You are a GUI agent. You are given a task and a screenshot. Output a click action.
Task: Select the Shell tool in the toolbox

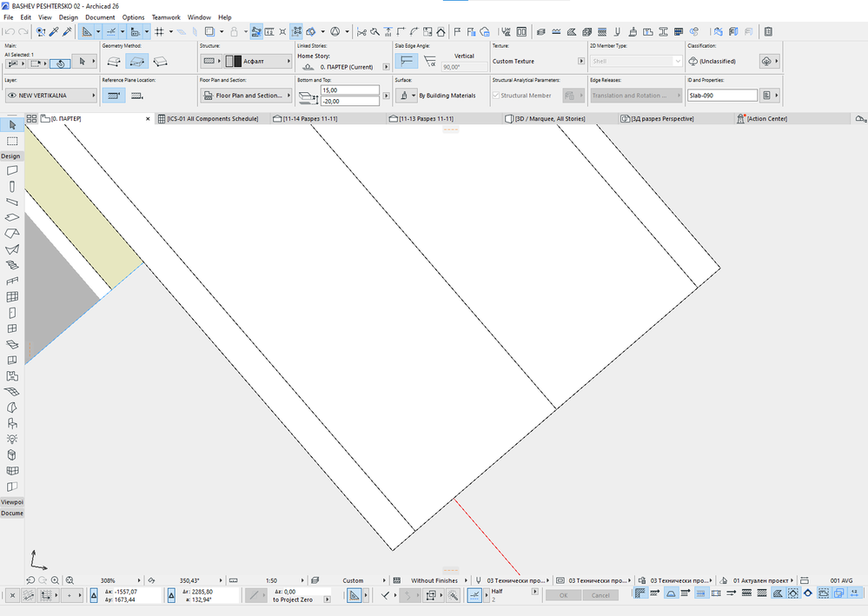pyautogui.click(x=12, y=249)
